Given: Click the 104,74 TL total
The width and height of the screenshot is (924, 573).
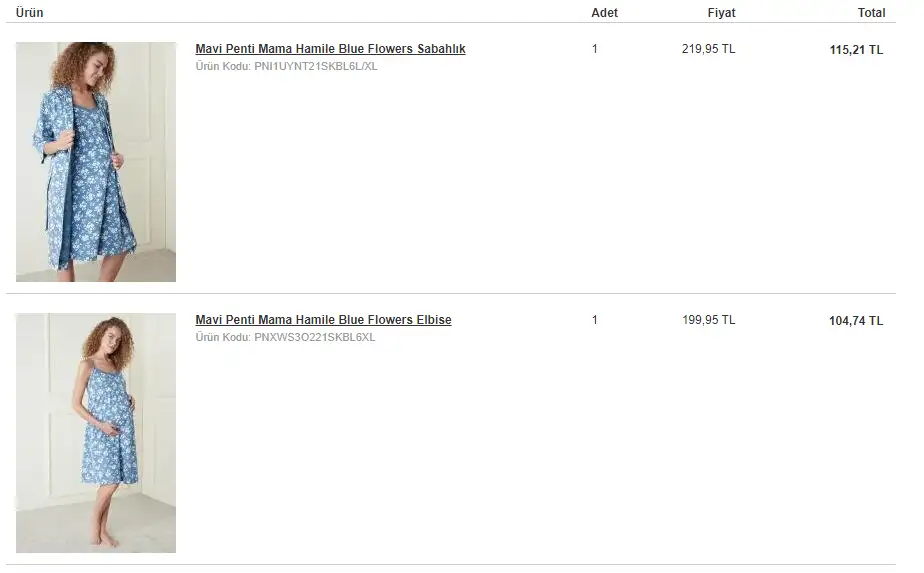Looking at the screenshot, I should [856, 321].
